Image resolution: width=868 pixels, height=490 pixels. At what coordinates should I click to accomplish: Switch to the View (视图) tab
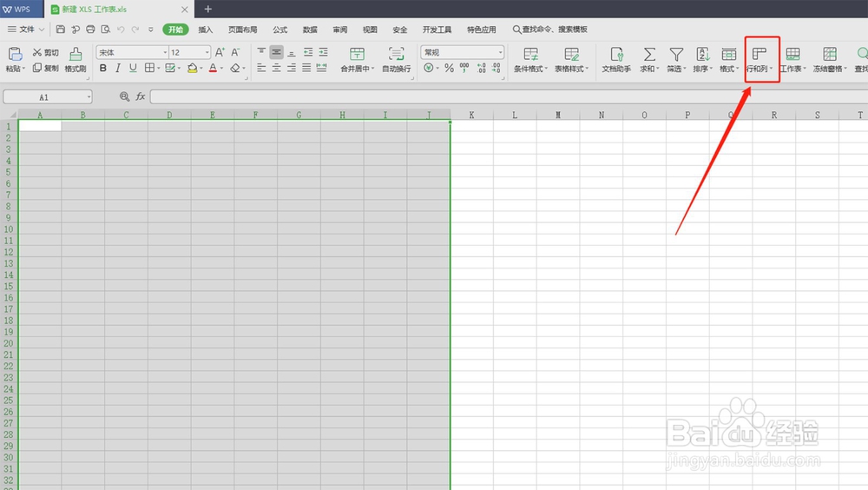pyautogui.click(x=370, y=30)
